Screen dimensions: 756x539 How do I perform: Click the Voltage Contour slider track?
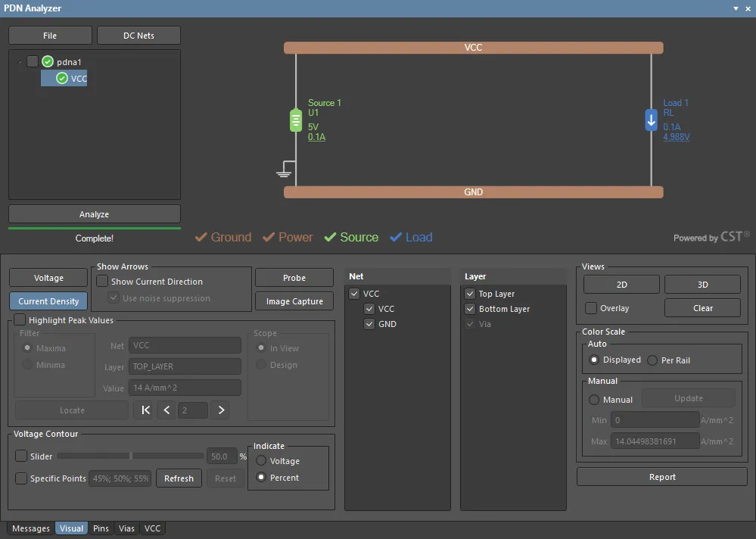point(130,456)
